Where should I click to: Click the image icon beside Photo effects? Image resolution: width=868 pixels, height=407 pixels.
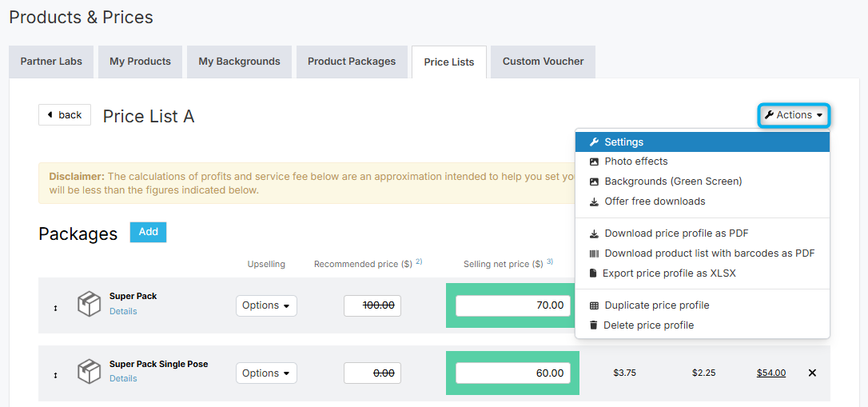point(594,162)
